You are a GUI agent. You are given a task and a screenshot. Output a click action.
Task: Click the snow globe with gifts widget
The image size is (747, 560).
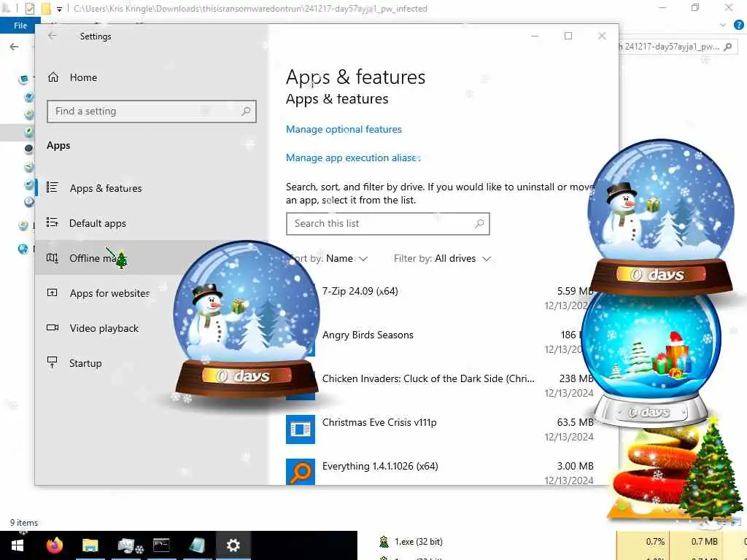pyautogui.click(x=651, y=359)
